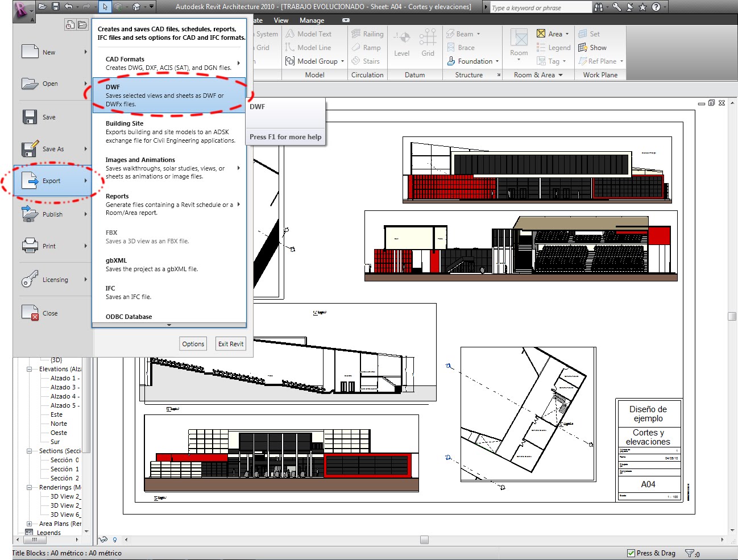Click the Options button
This screenshot has width=738, height=560.
pos(193,344)
